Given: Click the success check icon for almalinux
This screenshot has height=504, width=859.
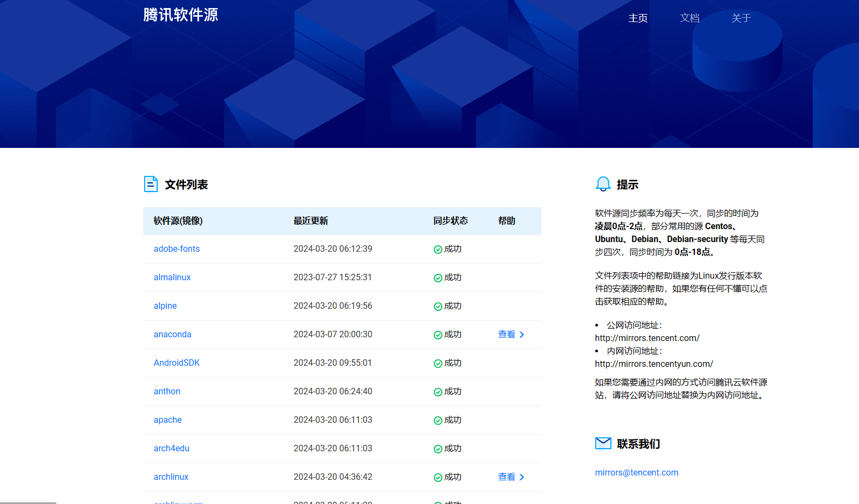Looking at the screenshot, I should point(438,278).
